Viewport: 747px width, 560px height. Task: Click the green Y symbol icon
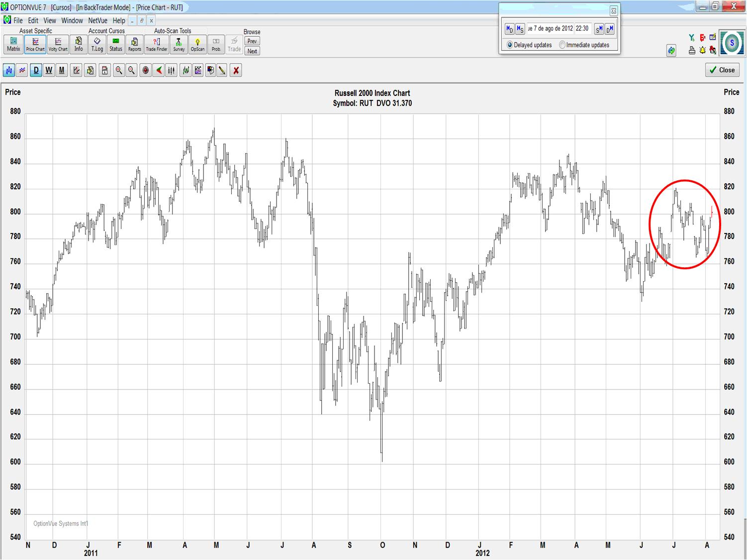coord(692,38)
